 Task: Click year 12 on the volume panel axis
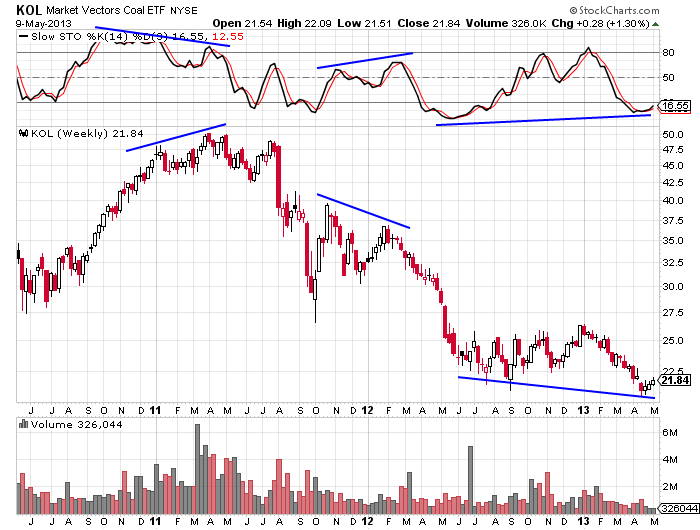point(367,521)
